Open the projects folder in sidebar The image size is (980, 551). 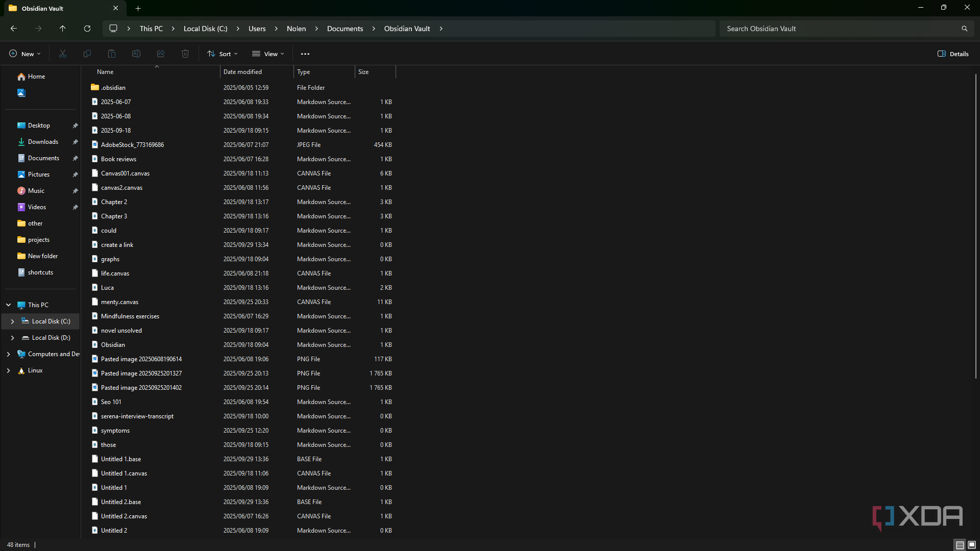click(39, 240)
